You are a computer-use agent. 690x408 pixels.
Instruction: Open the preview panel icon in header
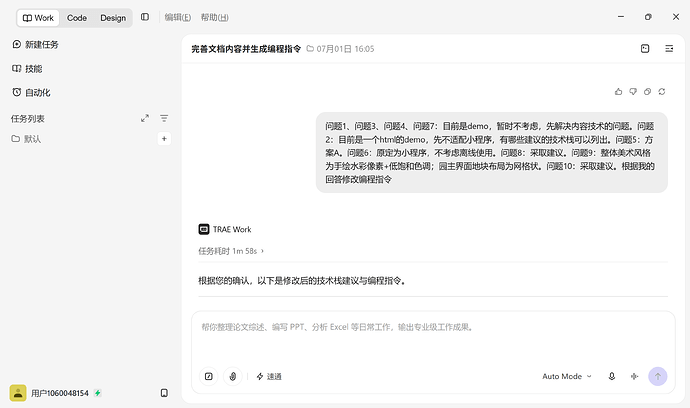click(x=645, y=48)
